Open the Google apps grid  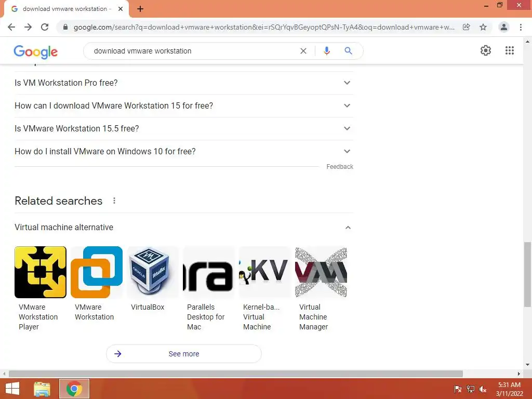[510, 50]
